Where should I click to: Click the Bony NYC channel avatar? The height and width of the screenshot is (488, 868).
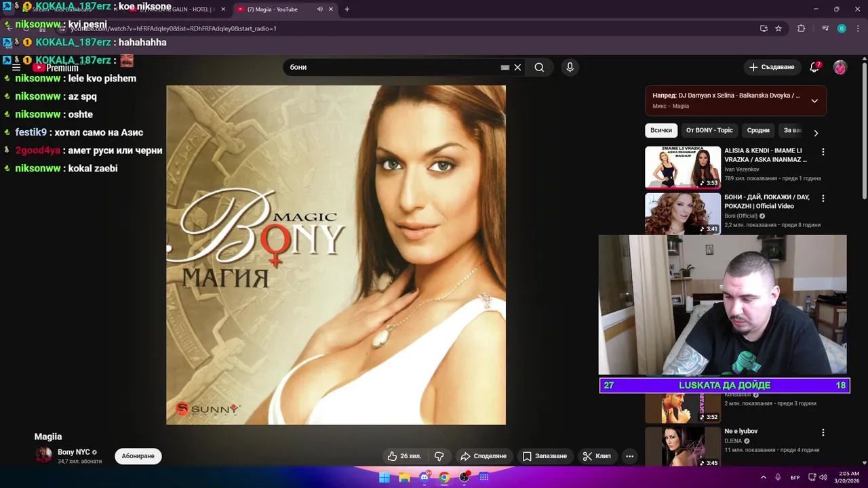43,455
